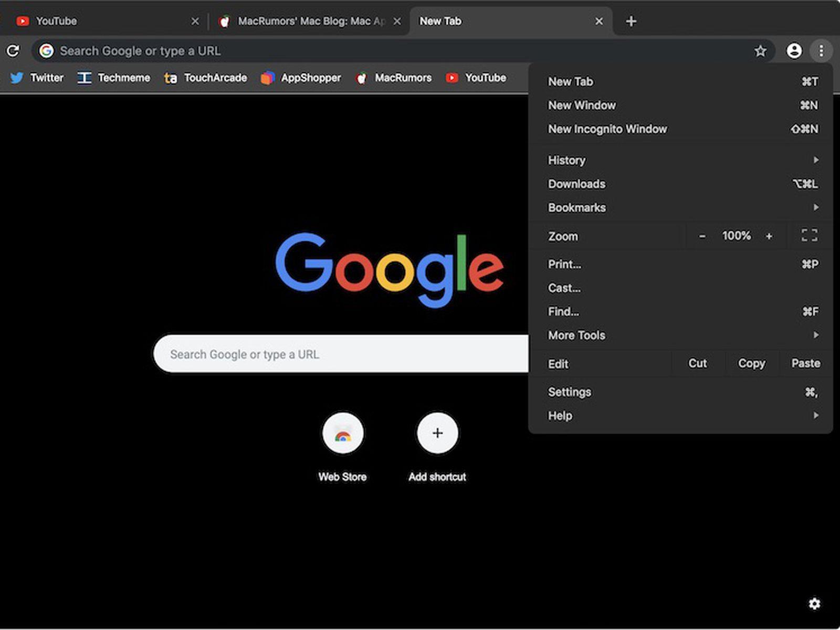The width and height of the screenshot is (840, 630).
Task: Bookmark this page with the star icon
Action: point(760,51)
